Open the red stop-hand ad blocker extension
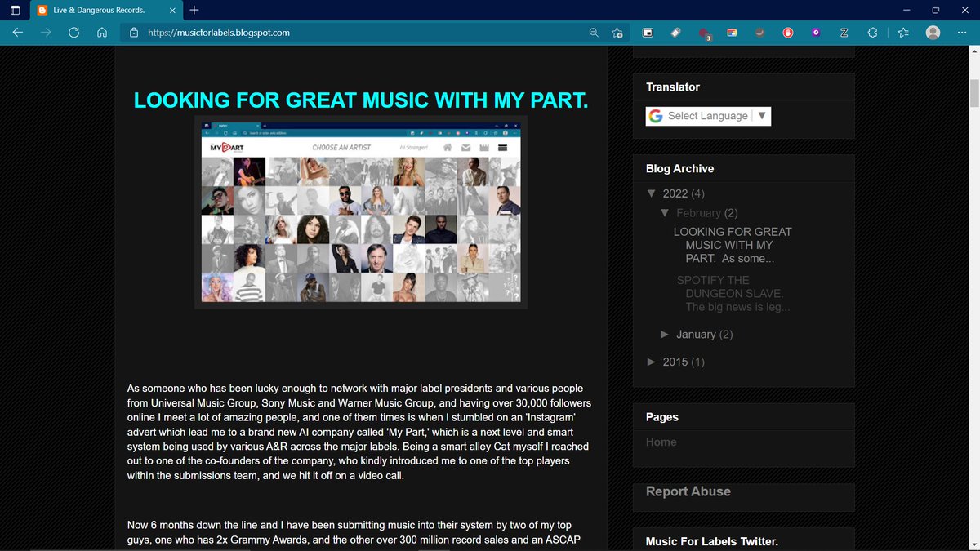This screenshot has width=980, height=551. click(788, 33)
